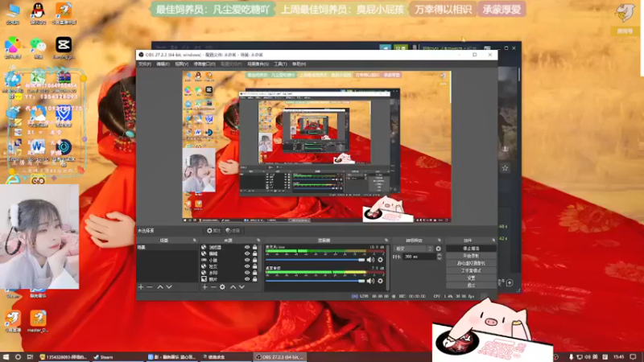
Task: Open QQ penguin desktop icon
Action: (38, 11)
